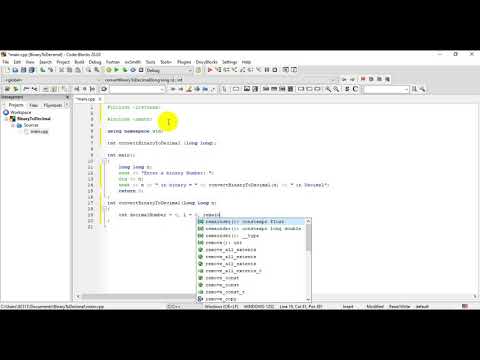Start debugging with the red arrow icon

tap(210, 70)
